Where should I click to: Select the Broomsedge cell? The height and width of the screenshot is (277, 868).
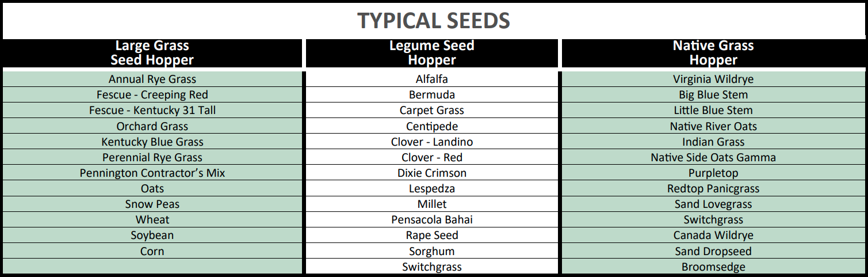point(713,267)
